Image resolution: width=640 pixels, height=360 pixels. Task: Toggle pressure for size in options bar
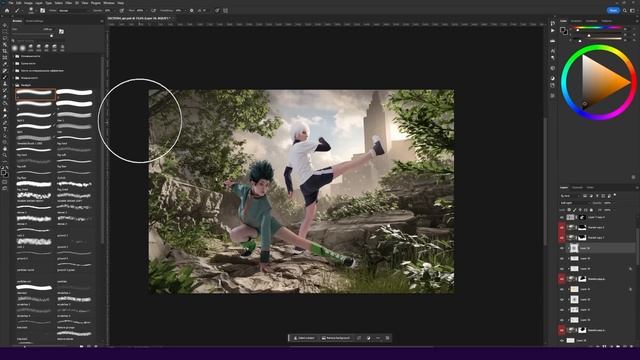[x=217, y=11]
